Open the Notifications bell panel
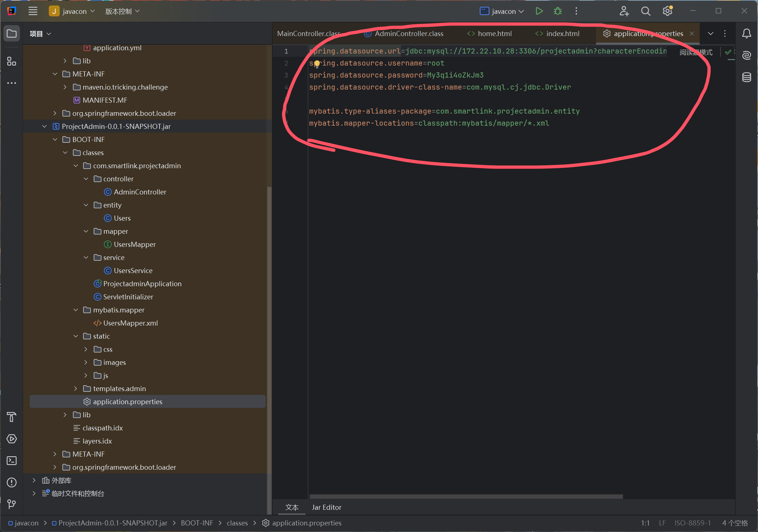758x532 pixels. (746, 34)
